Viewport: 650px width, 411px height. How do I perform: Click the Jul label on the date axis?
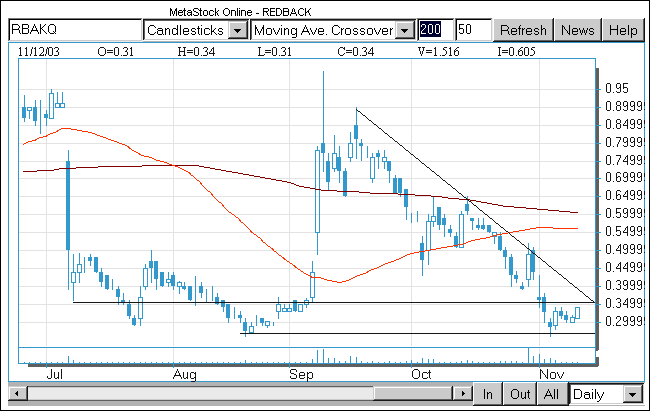54,375
